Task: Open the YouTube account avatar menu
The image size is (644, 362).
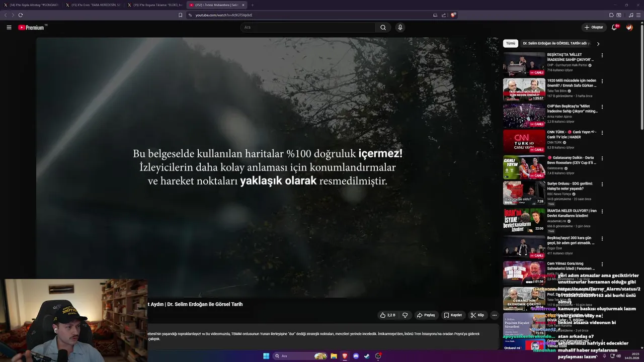Action: [629, 27]
